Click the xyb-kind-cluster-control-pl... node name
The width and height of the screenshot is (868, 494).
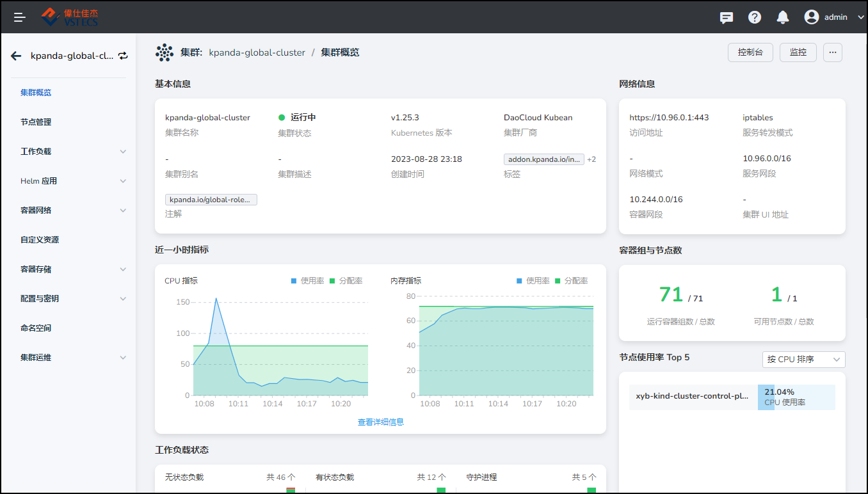click(x=693, y=396)
